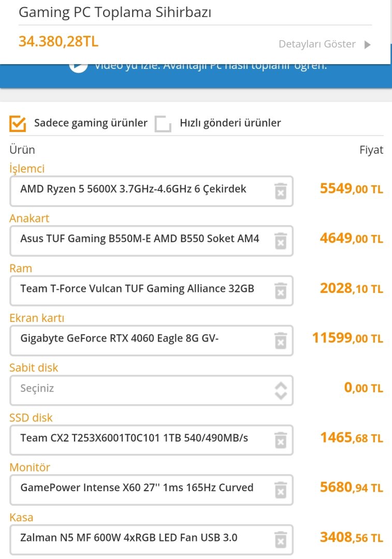Click the Sabit disk price 0,00 TL
Image resolution: width=392 pixels, height=559 pixels.
[364, 388]
